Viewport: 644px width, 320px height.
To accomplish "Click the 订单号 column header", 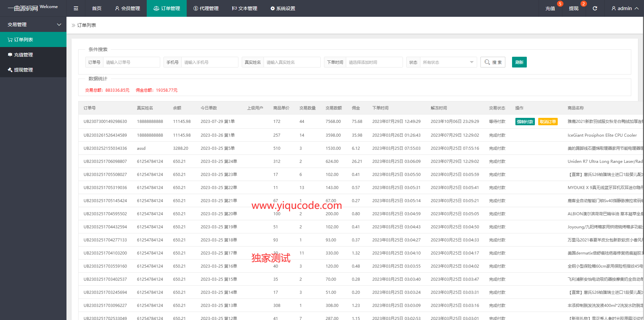I will [90, 108].
